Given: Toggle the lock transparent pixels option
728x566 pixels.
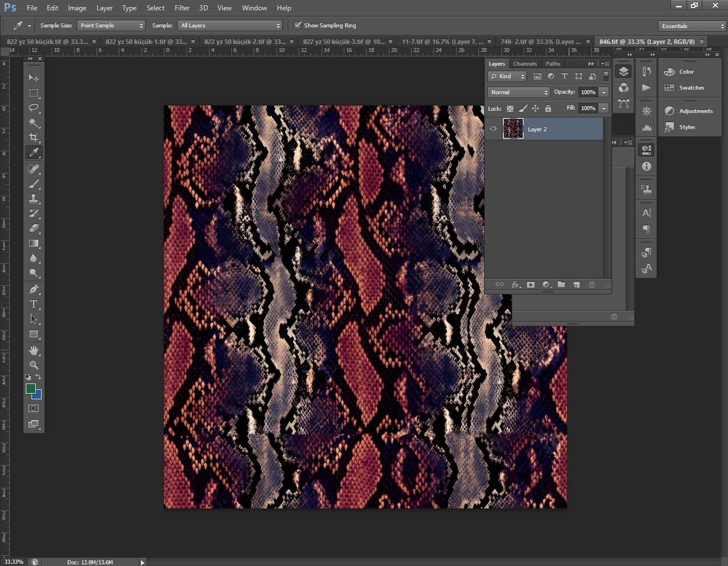Looking at the screenshot, I should point(510,108).
